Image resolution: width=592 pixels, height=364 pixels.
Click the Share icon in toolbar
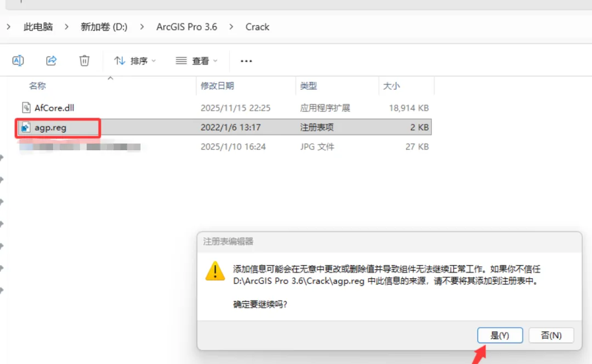[x=51, y=60]
